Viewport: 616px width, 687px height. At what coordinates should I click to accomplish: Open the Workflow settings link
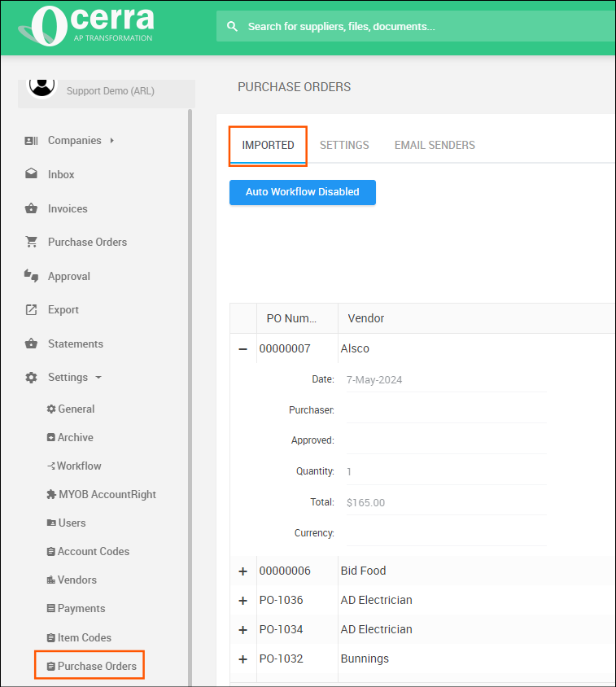point(79,466)
